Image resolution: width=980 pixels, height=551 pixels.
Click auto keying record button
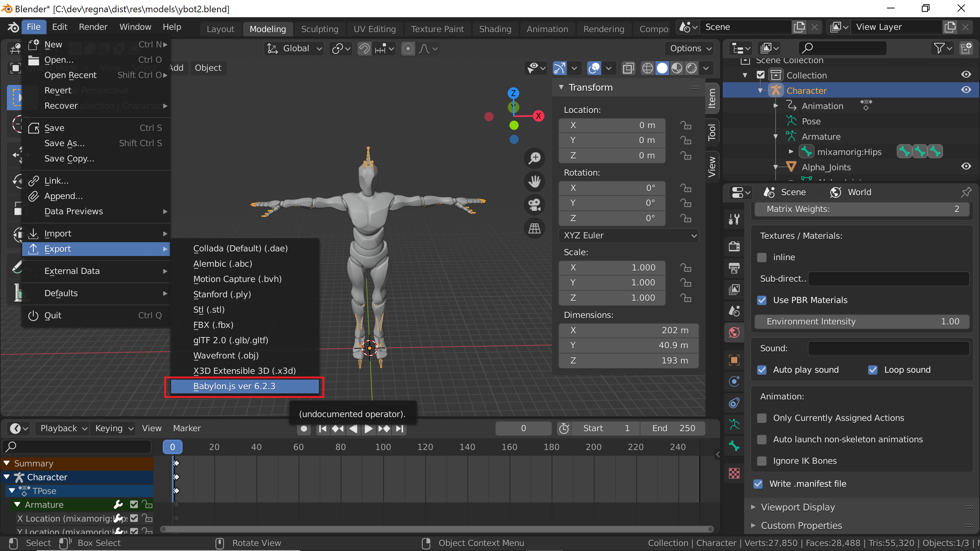[x=304, y=429]
